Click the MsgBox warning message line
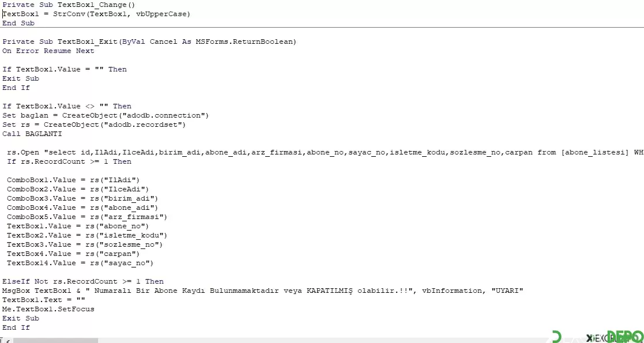Viewport: 644px width, 343px height. coord(263,291)
